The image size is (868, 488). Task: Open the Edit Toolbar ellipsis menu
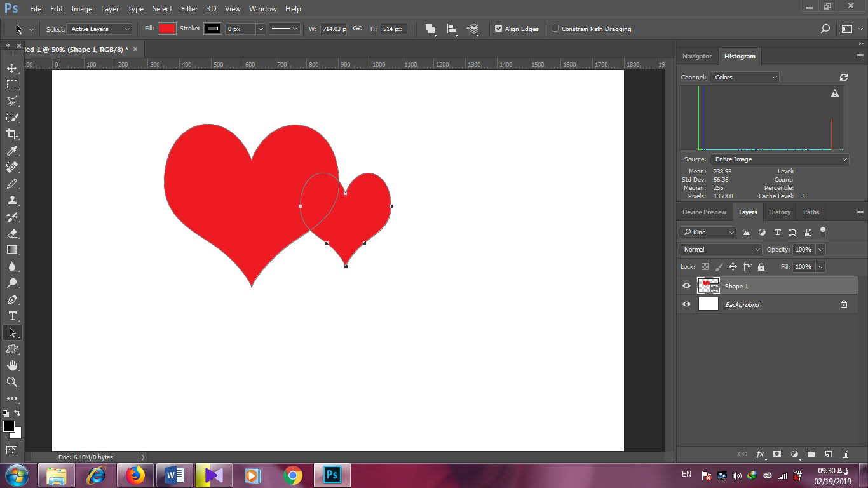11,398
